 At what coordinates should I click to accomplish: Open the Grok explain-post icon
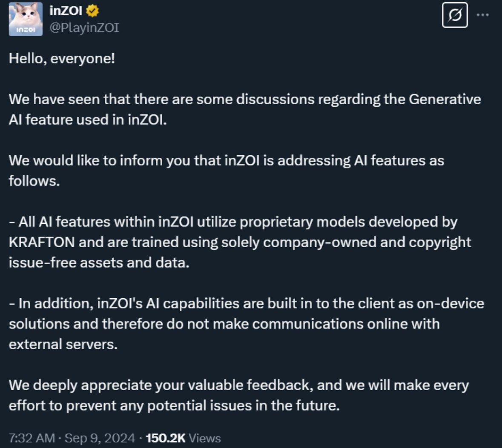(455, 15)
